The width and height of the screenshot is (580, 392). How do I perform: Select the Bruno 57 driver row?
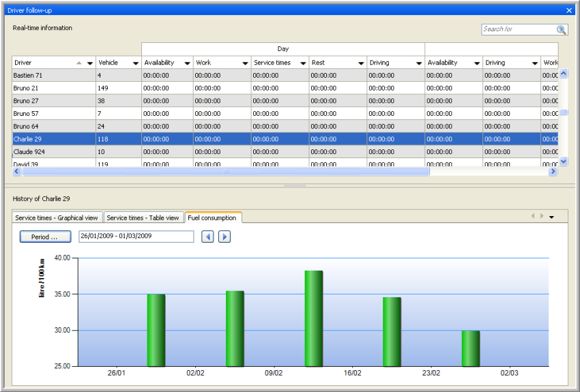[53, 114]
